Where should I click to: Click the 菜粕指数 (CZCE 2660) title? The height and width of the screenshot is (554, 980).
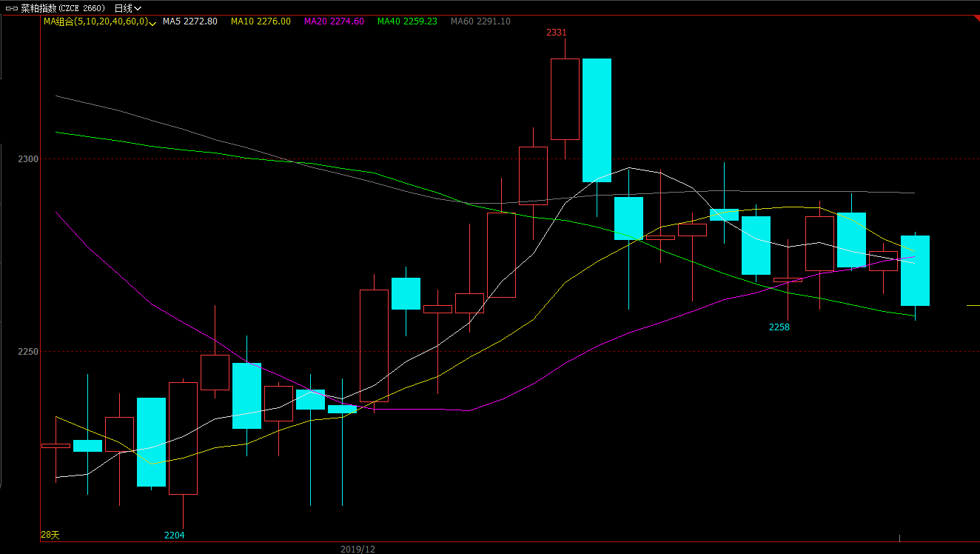[x=63, y=8]
